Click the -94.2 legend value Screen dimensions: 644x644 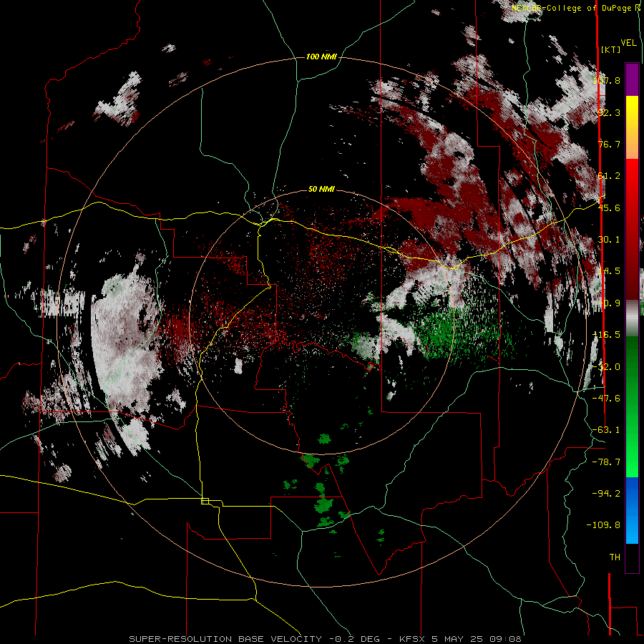coord(606,493)
